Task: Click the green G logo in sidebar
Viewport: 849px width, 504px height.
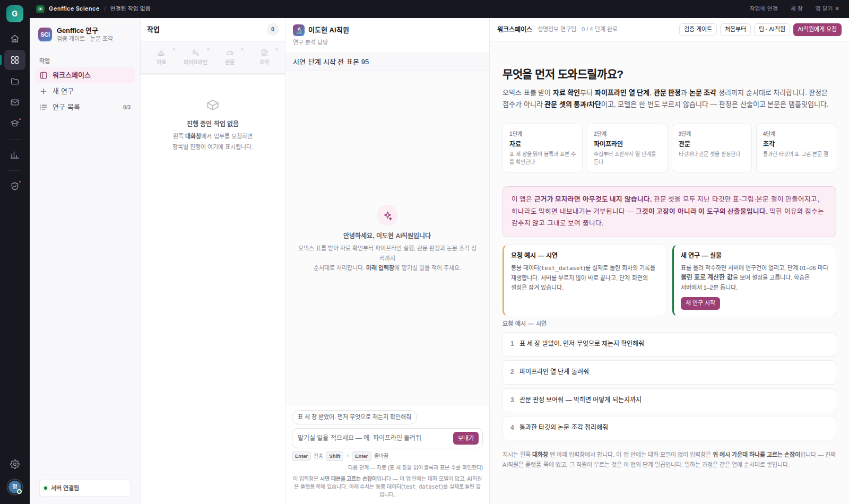Action: pos(15,14)
